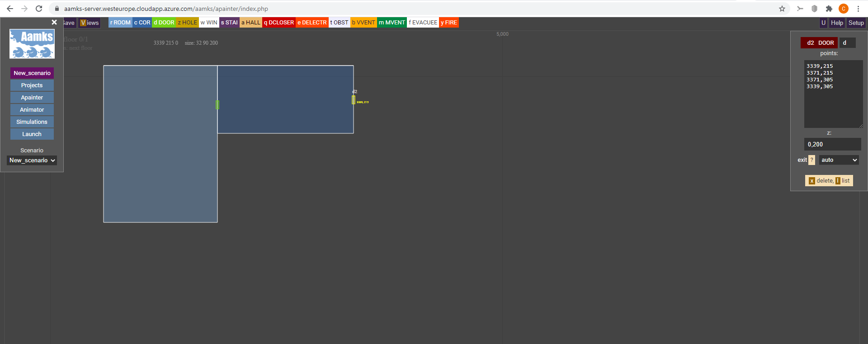This screenshot has width=868, height=344.
Task: Open the Setup menu
Action: point(856,23)
